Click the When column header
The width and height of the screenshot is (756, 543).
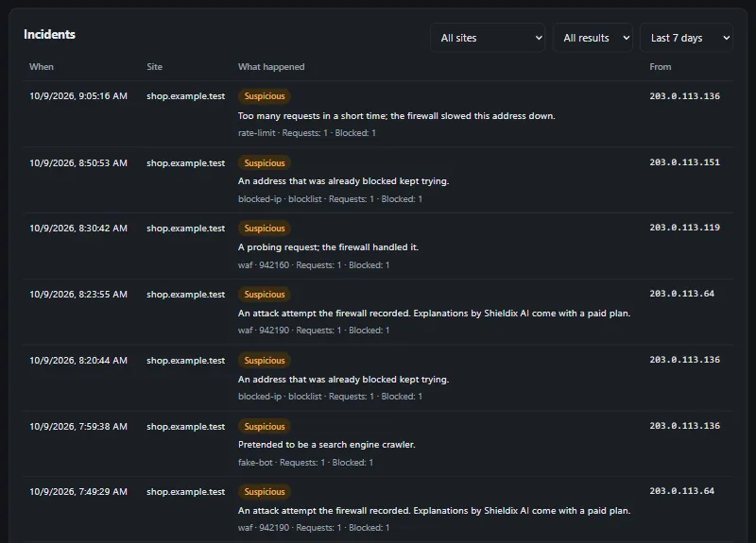(x=42, y=66)
